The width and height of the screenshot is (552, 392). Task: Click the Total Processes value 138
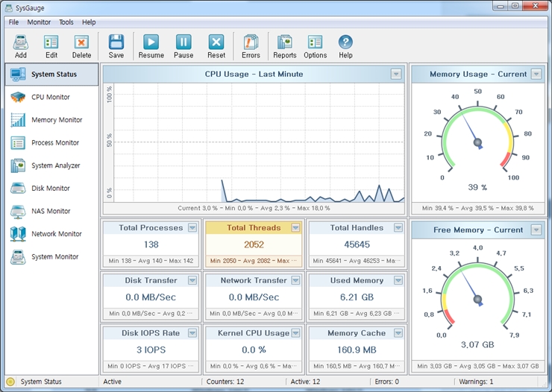tap(151, 244)
